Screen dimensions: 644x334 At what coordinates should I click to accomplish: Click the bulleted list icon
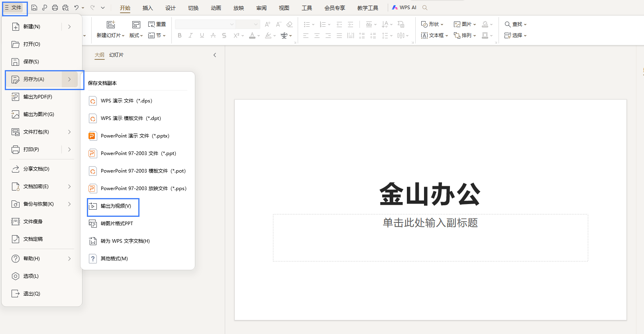point(306,24)
